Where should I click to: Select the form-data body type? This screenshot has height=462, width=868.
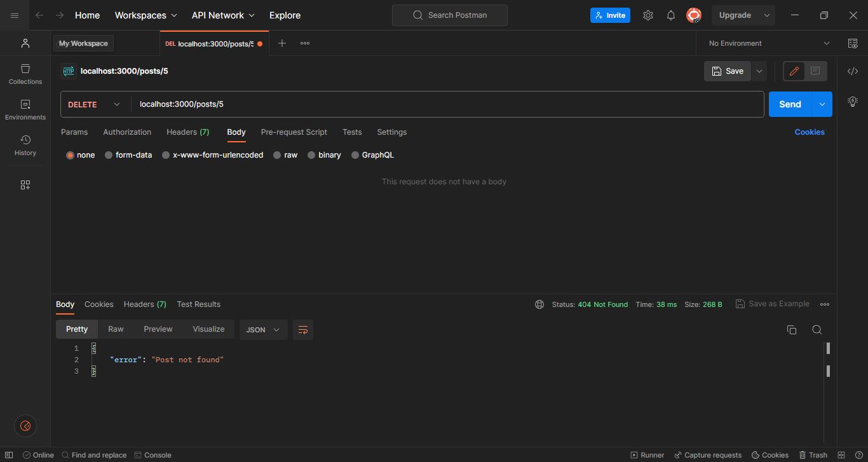128,154
